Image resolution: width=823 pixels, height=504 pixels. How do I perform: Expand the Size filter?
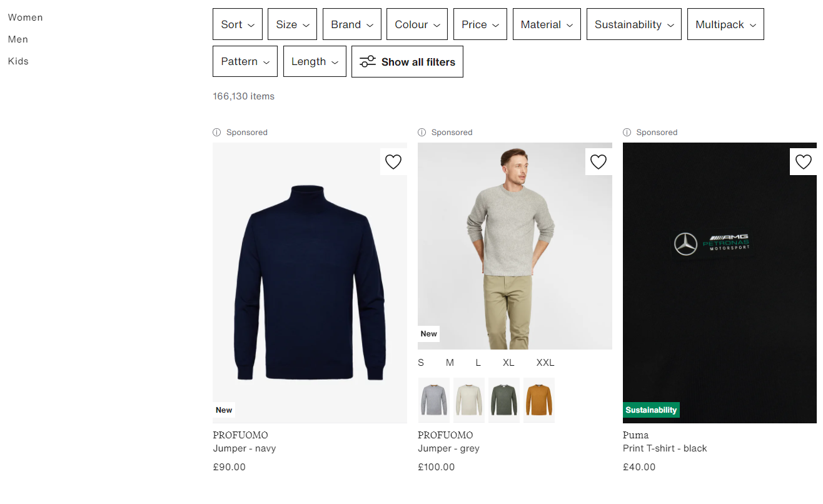[292, 24]
